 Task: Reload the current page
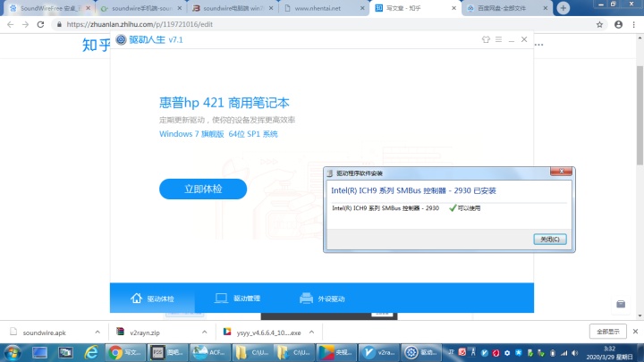(x=40, y=25)
